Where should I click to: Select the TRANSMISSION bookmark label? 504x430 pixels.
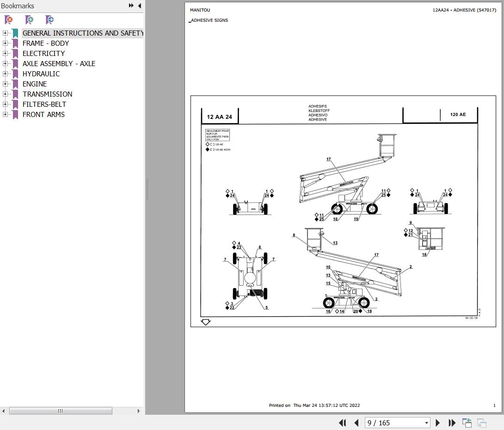48,94
